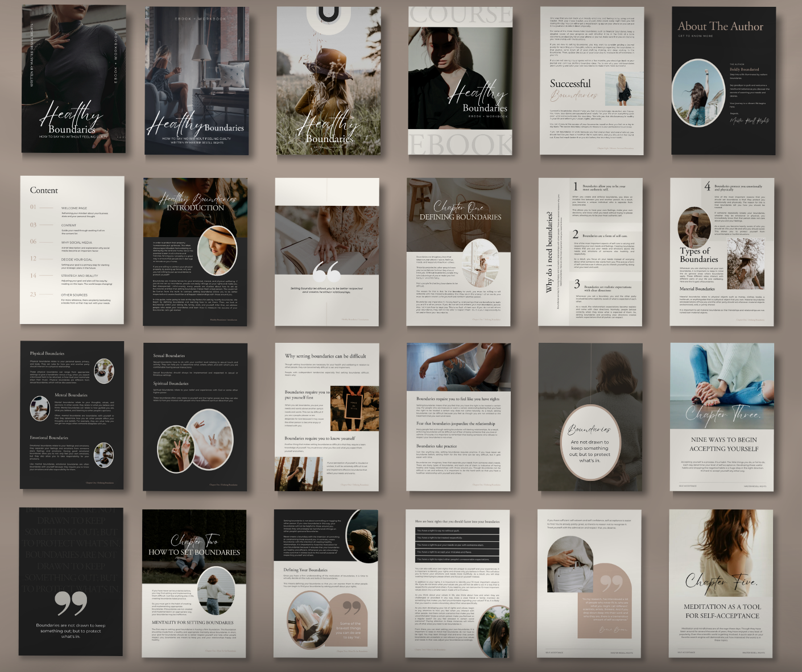The image size is (802, 672).
Task: Open the cover showing woman in hat in field
Action: 329,81
